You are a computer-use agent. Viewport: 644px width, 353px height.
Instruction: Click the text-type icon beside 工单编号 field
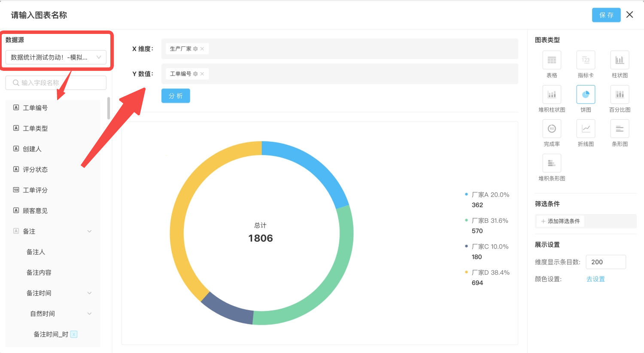[x=16, y=107]
